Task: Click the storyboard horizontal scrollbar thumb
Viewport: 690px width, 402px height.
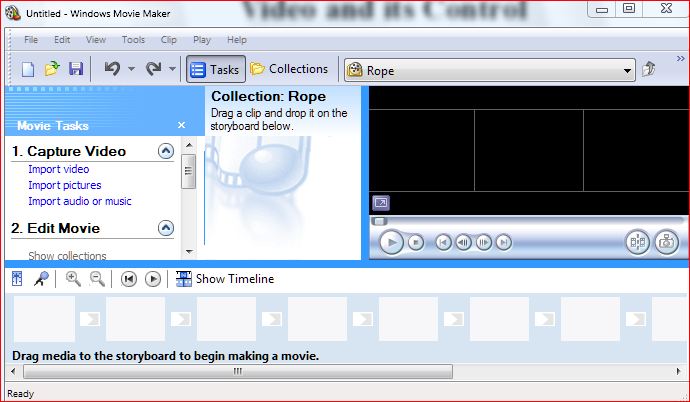Action: tap(238, 371)
